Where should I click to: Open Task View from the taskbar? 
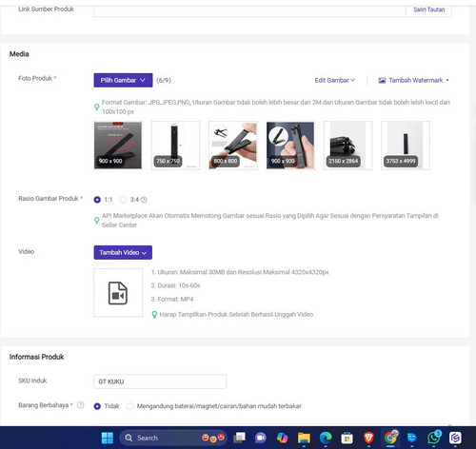239,438
